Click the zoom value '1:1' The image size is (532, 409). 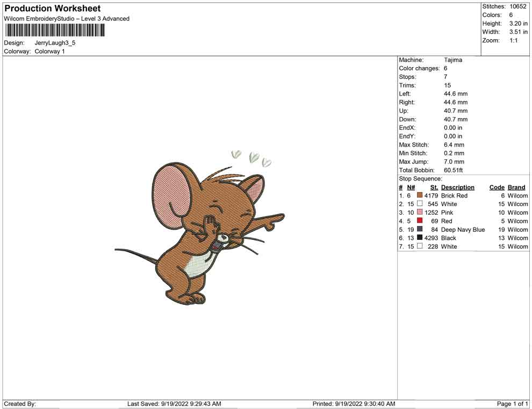[514, 40]
